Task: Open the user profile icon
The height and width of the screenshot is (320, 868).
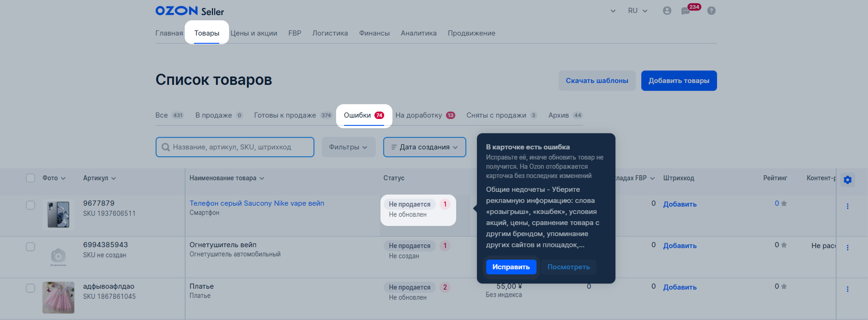Action: (667, 11)
